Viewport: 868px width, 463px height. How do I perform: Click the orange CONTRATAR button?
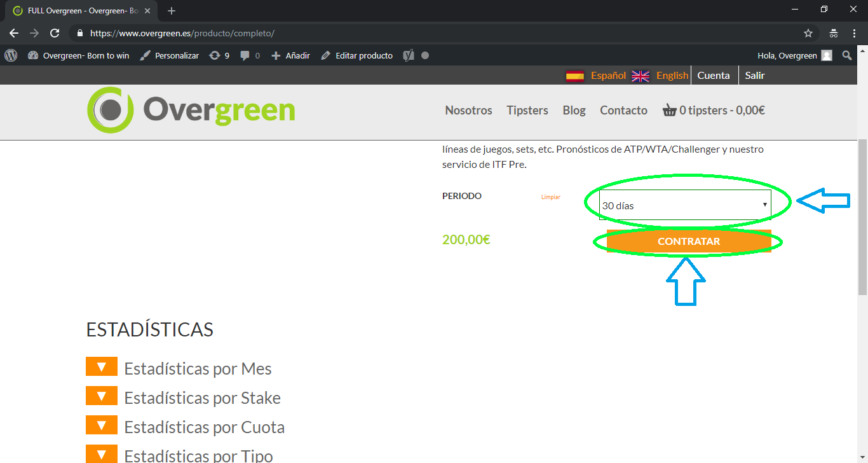click(x=689, y=241)
